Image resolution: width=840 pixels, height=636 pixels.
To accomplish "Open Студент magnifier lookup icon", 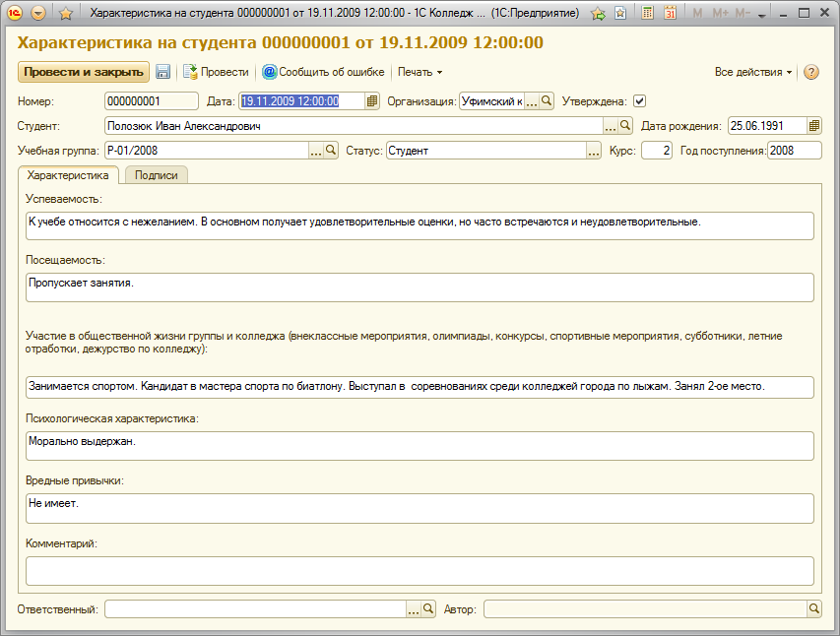I will [625, 126].
